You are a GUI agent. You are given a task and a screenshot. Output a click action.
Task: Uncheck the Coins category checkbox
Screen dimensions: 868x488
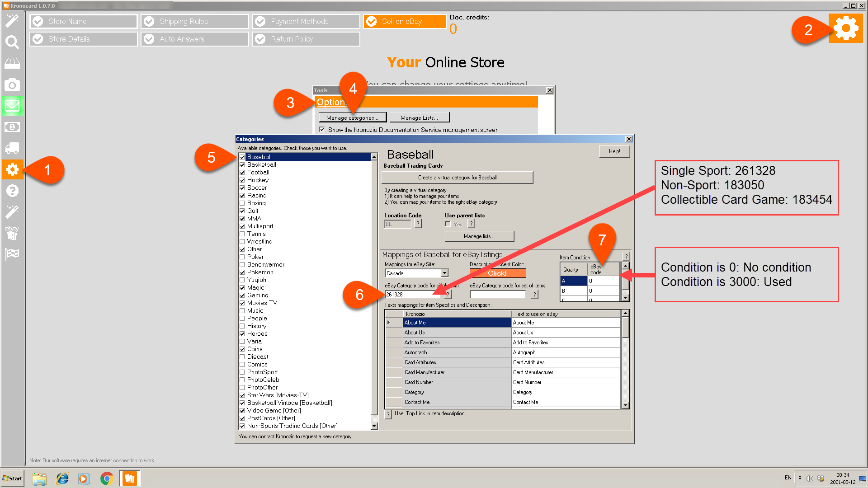click(242, 349)
